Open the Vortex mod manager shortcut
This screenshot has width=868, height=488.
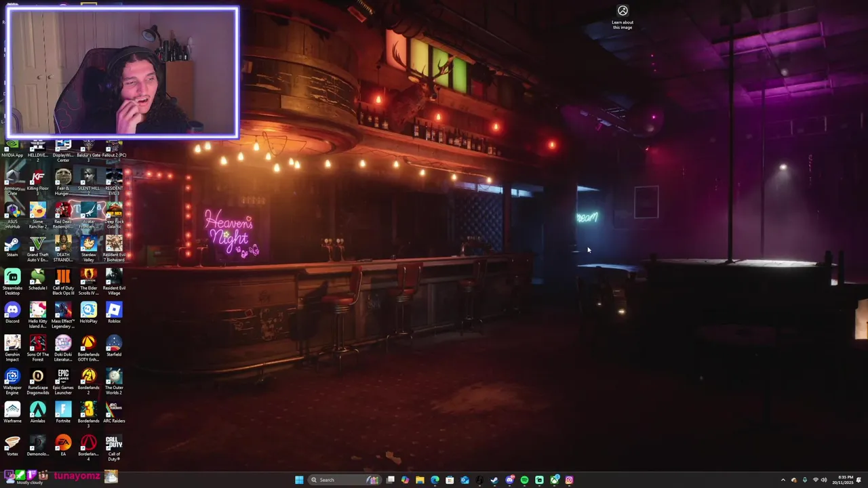pos(12,446)
